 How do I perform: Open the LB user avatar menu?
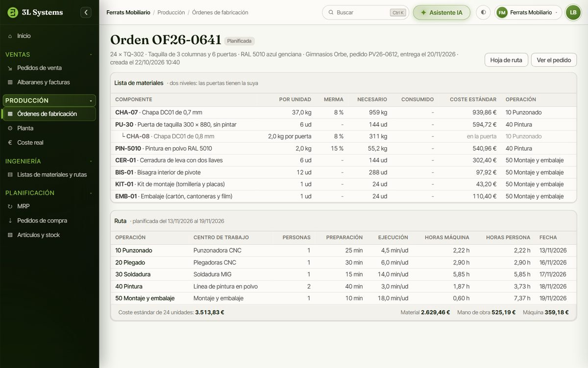click(573, 12)
